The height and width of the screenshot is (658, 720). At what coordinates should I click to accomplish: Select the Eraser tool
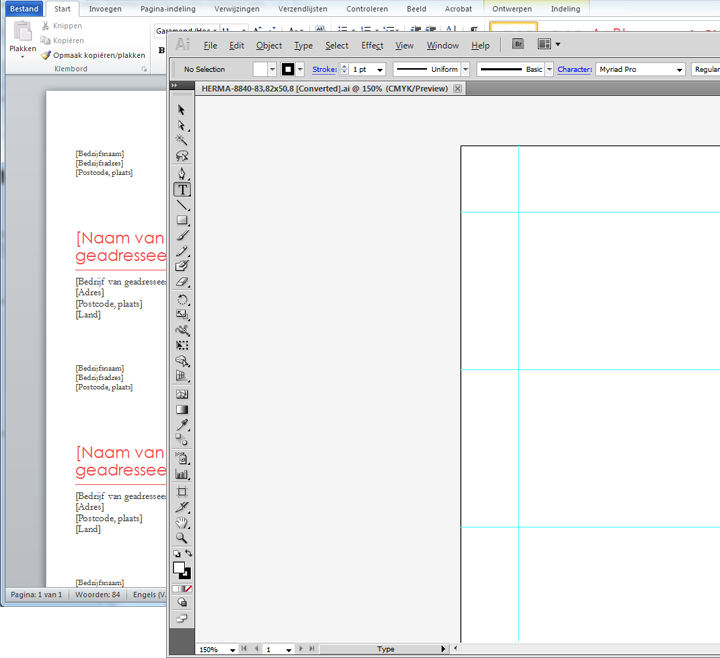pos(182,282)
